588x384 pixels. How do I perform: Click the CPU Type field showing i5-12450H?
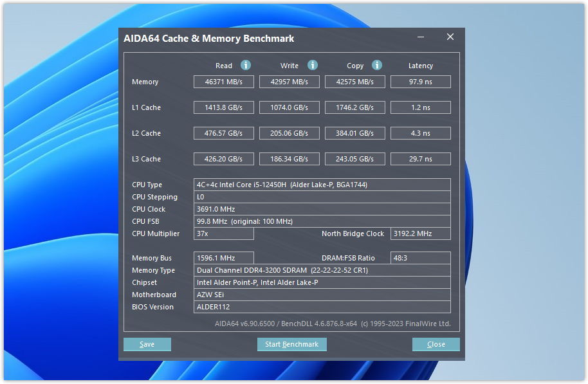point(322,185)
